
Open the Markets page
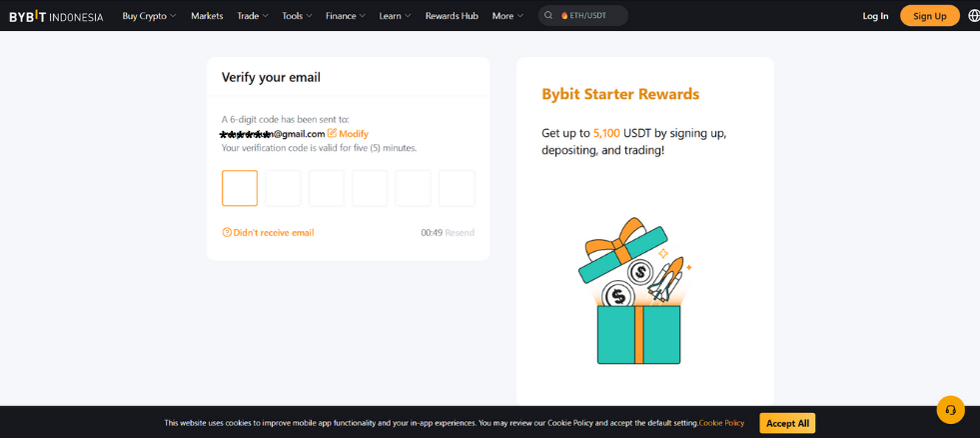tap(207, 16)
